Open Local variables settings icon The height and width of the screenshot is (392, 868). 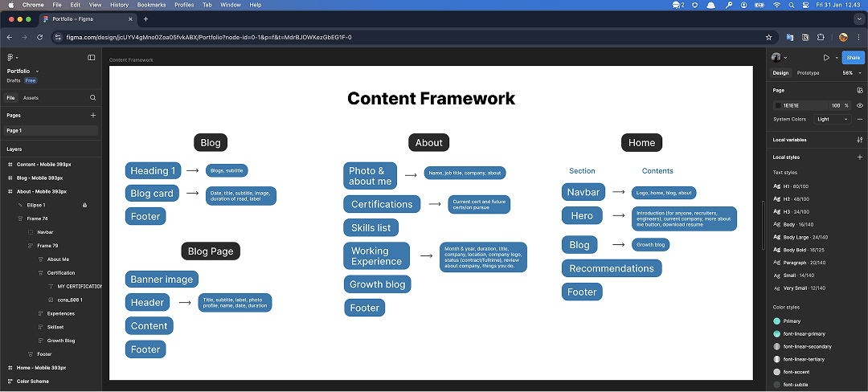(x=860, y=140)
